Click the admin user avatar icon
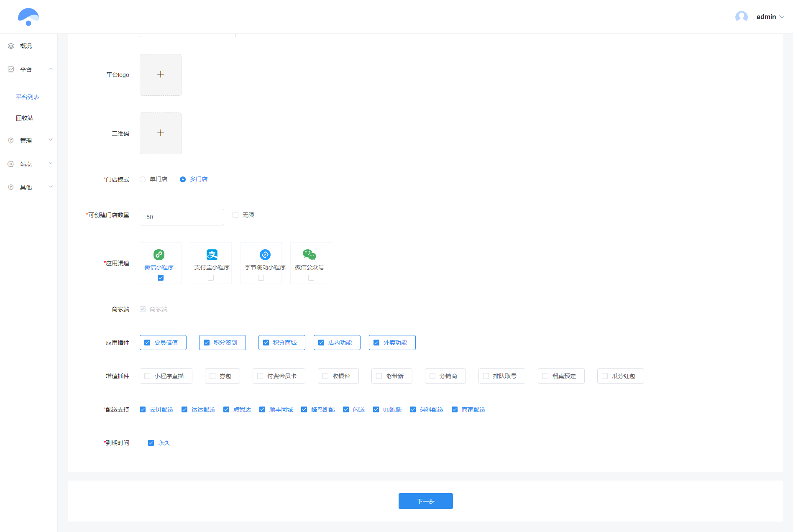 click(741, 17)
